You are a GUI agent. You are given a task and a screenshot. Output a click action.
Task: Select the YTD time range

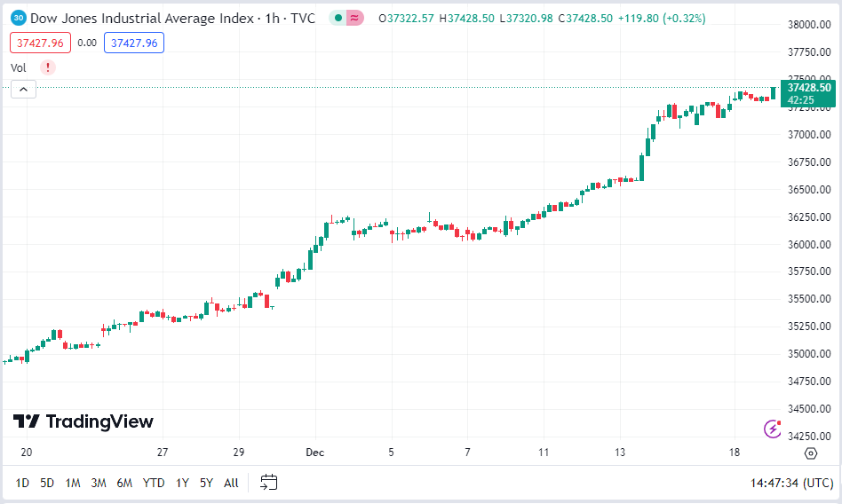[154, 483]
